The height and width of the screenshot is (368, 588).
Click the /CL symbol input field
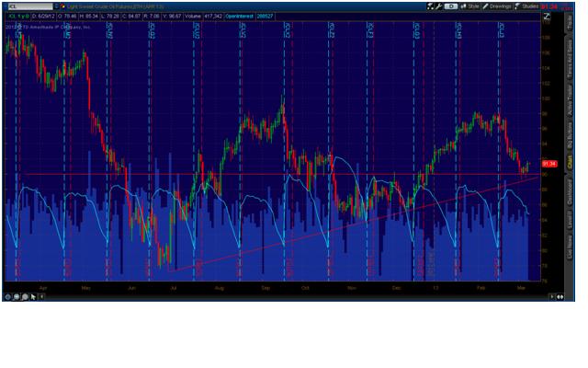tap(30, 6)
